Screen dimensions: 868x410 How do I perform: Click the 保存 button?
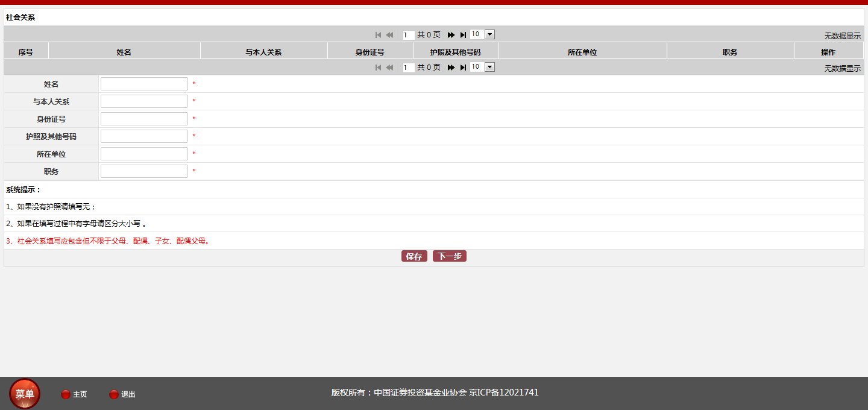click(x=414, y=256)
